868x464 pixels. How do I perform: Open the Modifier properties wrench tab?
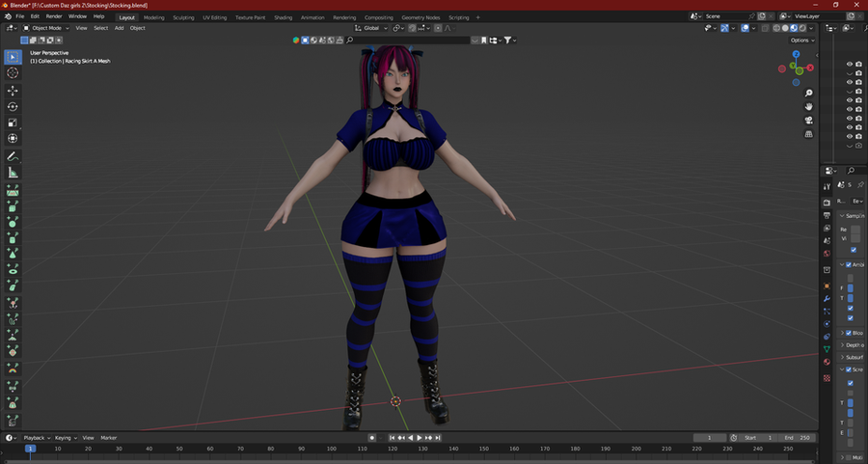827,299
